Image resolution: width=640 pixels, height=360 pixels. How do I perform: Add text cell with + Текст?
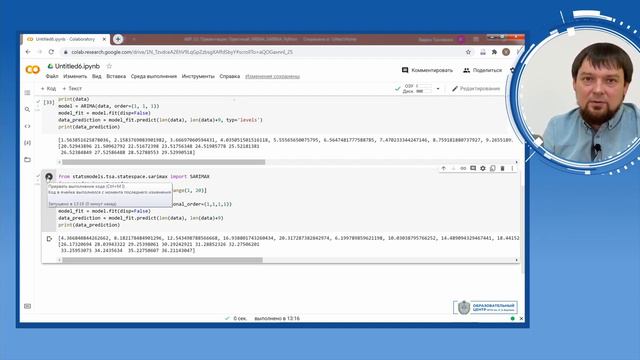click(x=72, y=89)
